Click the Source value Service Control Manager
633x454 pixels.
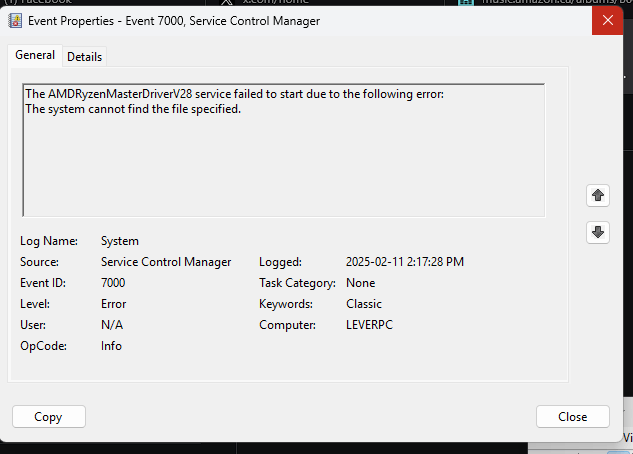click(x=166, y=262)
